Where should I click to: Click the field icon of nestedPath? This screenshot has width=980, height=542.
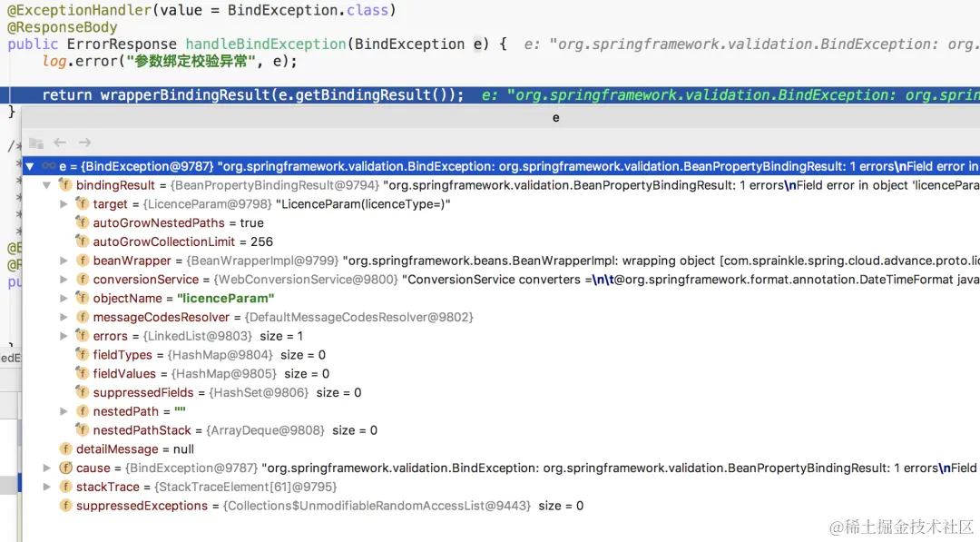tap(82, 411)
